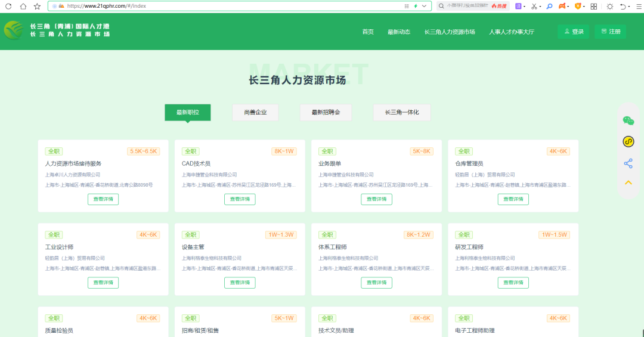
Task: Click the 5.5K~6.5K salary tag
Action: coord(143,152)
